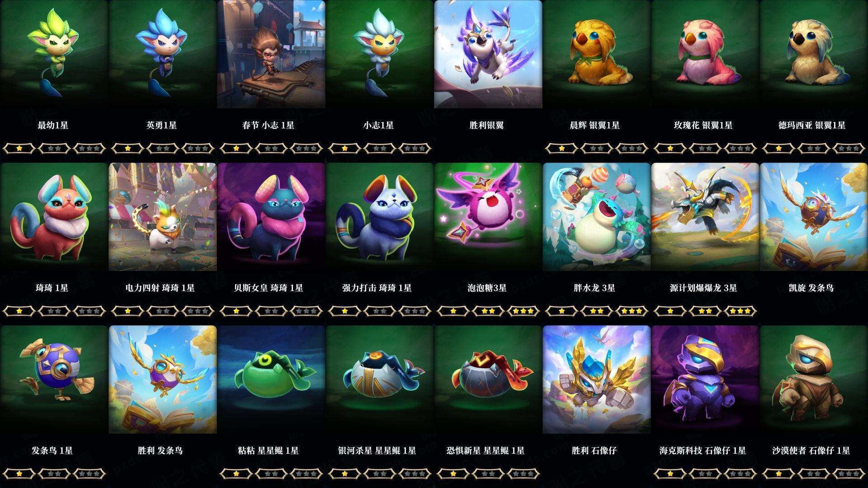Image resolution: width=868 pixels, height=488 pixels.
Task: Select the 玫瑰花 银翼1星 pink bird
Action: [x=705, y=54]
